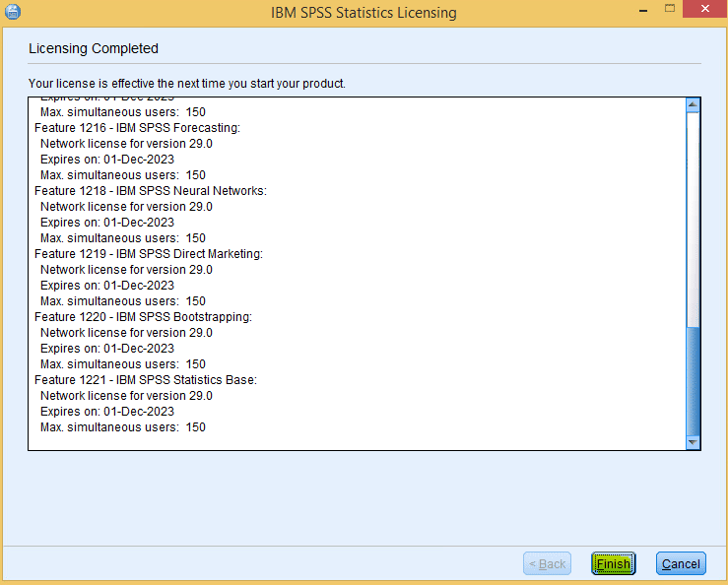Click 'Expires on: 01-Dec-2023' under Neural Networks

point(107,223)
